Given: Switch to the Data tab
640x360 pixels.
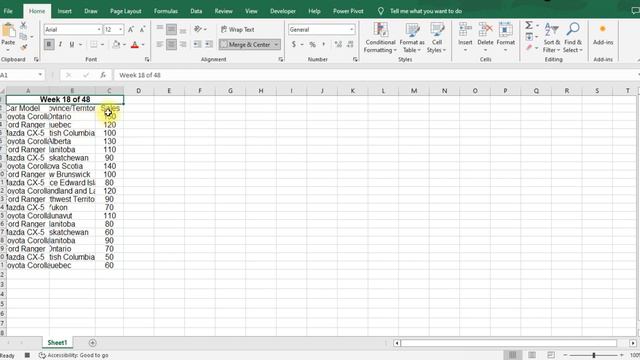Looking at the screenshot, I should (196, 11).
